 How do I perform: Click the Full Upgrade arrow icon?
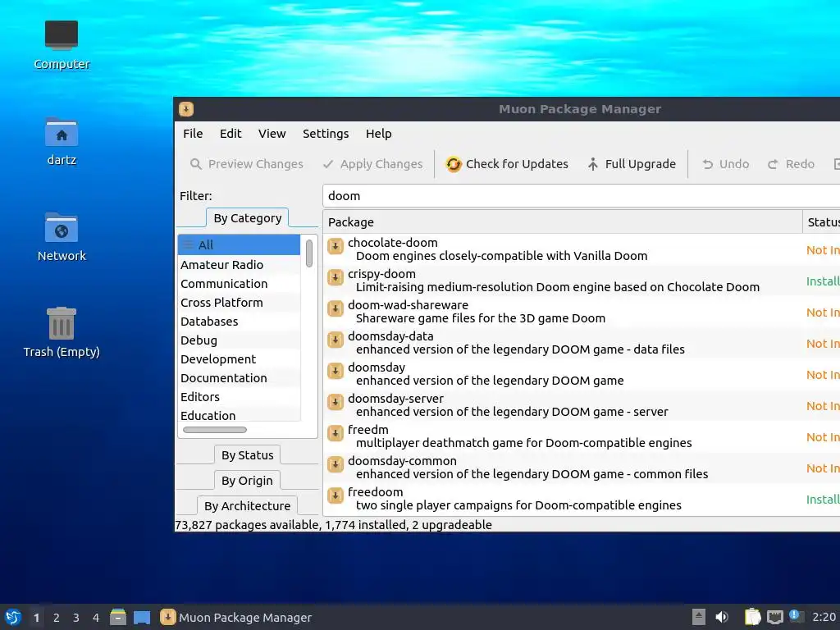click(592, 164)
